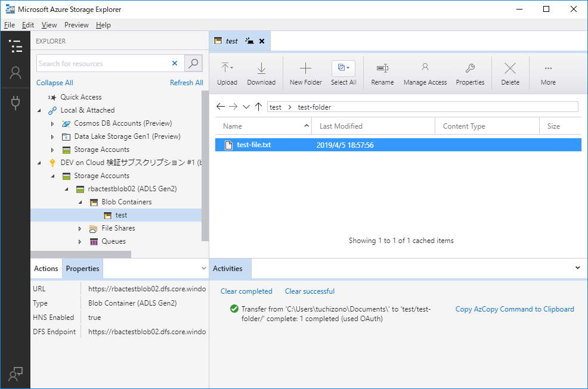Open the View menu
Viewport: 588px width, 389px height.
(49, 25)
